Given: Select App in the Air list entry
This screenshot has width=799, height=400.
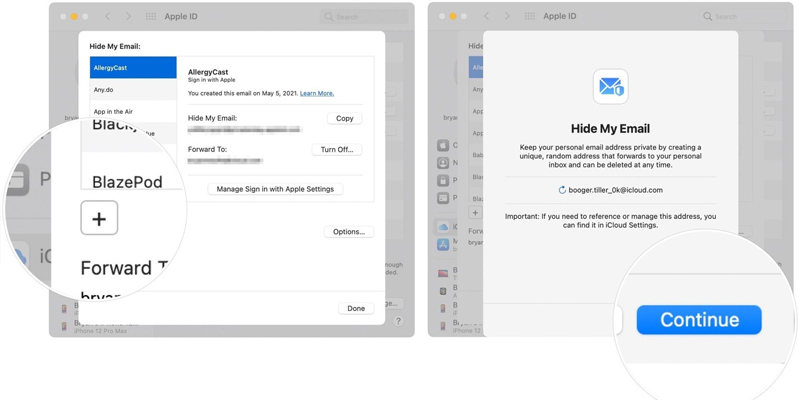Looking at the screenshot, I should 133,111.
